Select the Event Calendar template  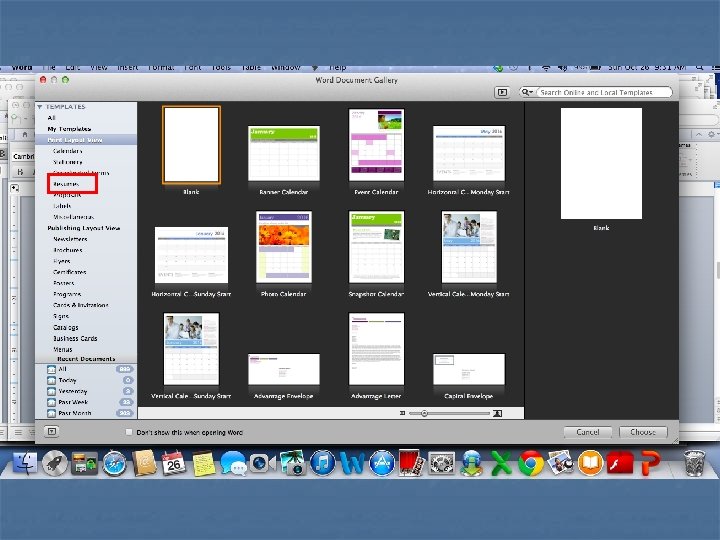(x=377, y=145)
